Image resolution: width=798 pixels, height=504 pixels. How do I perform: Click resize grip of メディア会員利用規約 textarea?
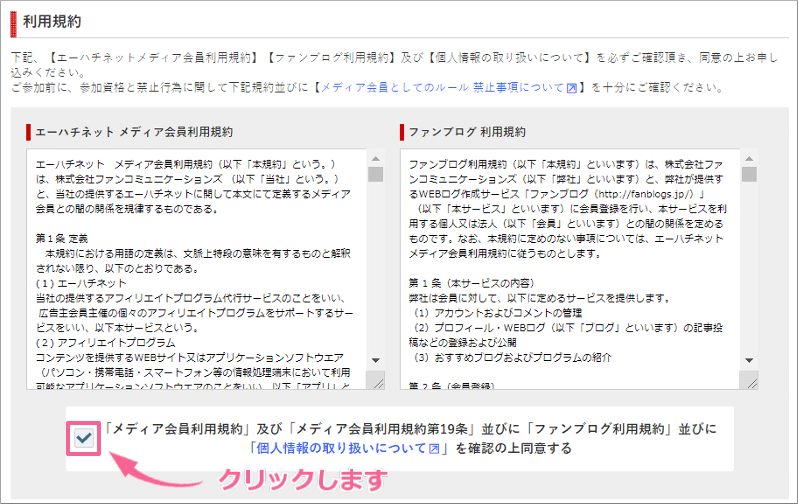point(378,382)
